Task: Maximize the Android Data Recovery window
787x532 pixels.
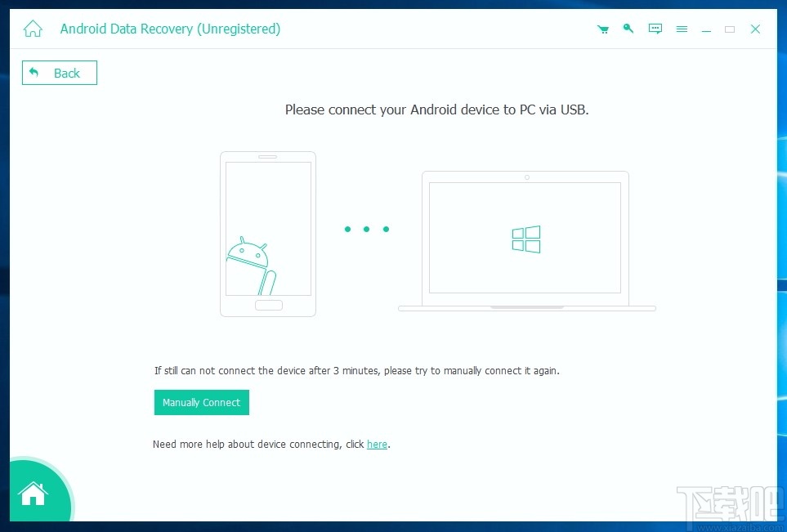Action: (x=730, y=29)
